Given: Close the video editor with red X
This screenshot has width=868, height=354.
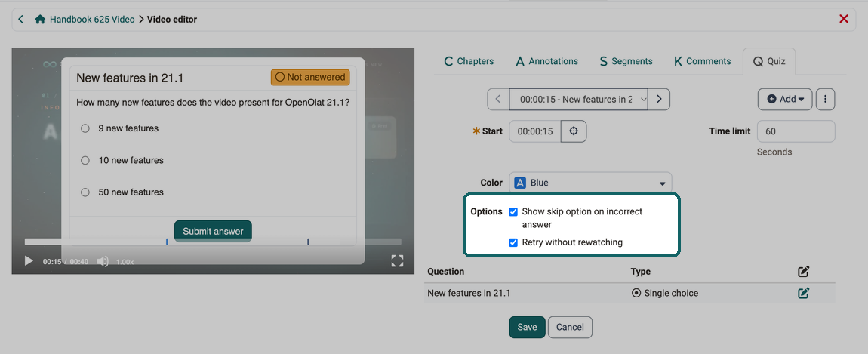Looking at the screenshot, I should (x=844, y=20).
